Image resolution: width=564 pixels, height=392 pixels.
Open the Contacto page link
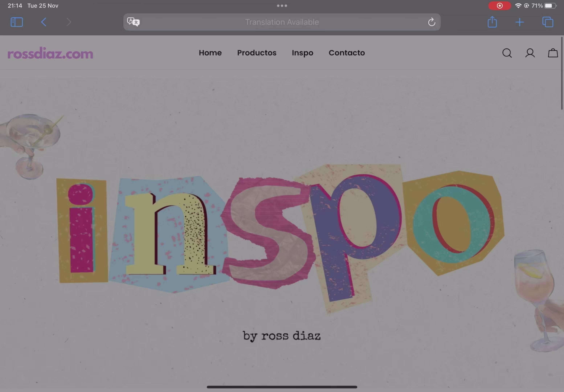(347, 53)
